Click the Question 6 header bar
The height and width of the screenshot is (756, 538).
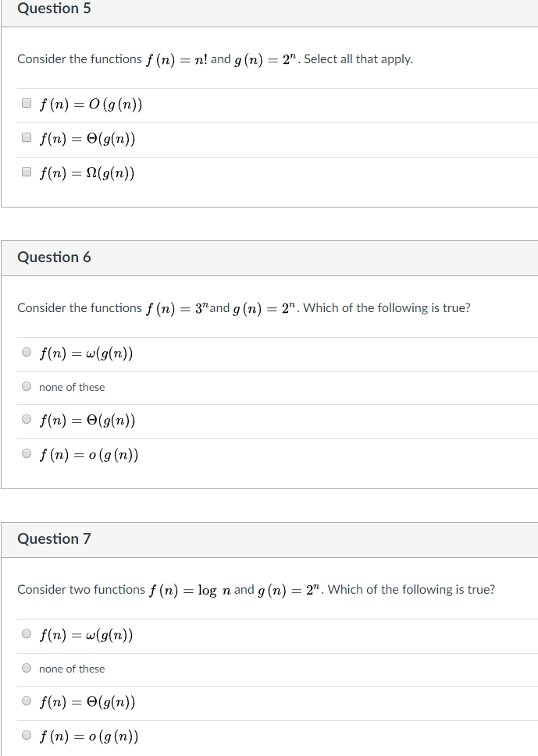[x=269, y=257]
